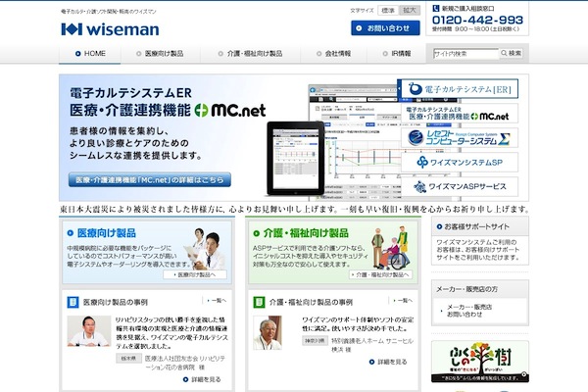This screenshot has height=392, width=588.
Task: Click the 介護・福祉向け製品 section heading
Action: [306, 233]
